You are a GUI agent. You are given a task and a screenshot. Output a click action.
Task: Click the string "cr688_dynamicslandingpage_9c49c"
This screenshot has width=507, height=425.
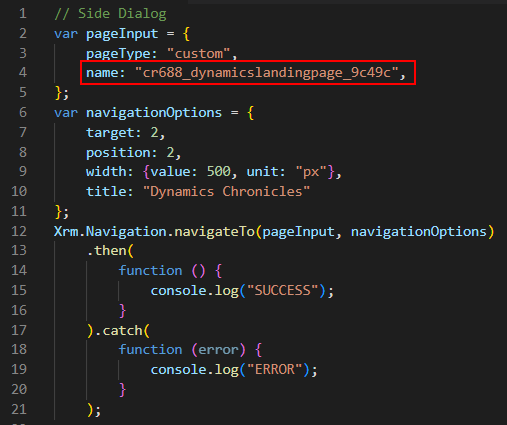267,73
